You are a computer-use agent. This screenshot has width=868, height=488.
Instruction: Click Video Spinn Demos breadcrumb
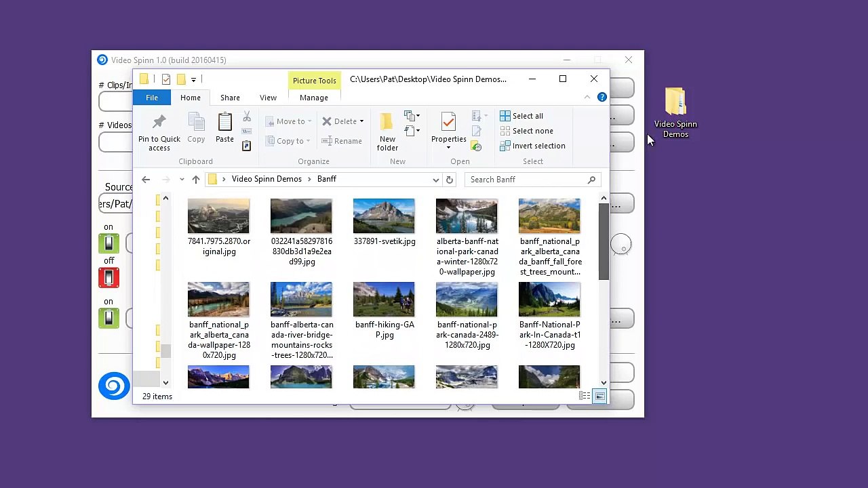pos(267,179)
